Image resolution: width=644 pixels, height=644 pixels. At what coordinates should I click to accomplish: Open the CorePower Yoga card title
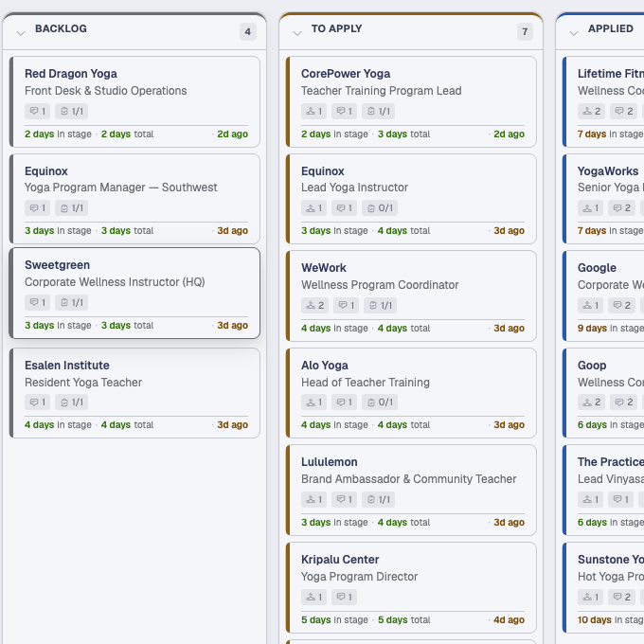point(346,74)
